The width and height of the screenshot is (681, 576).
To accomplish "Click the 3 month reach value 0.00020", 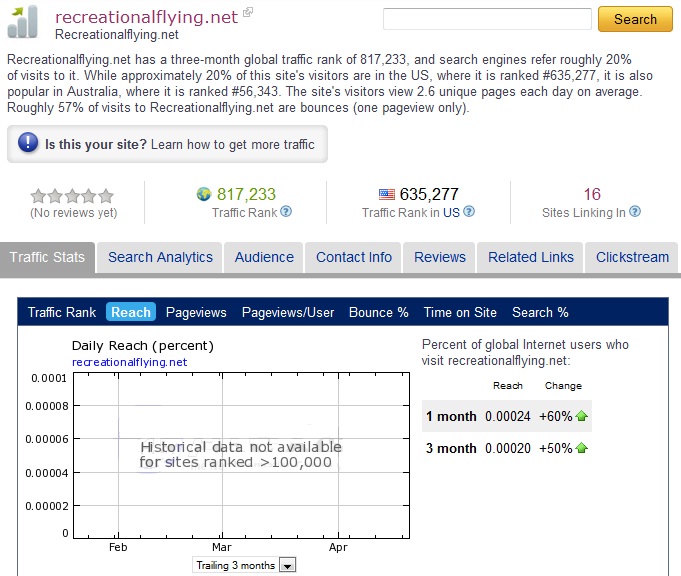I will coord(508,448).
